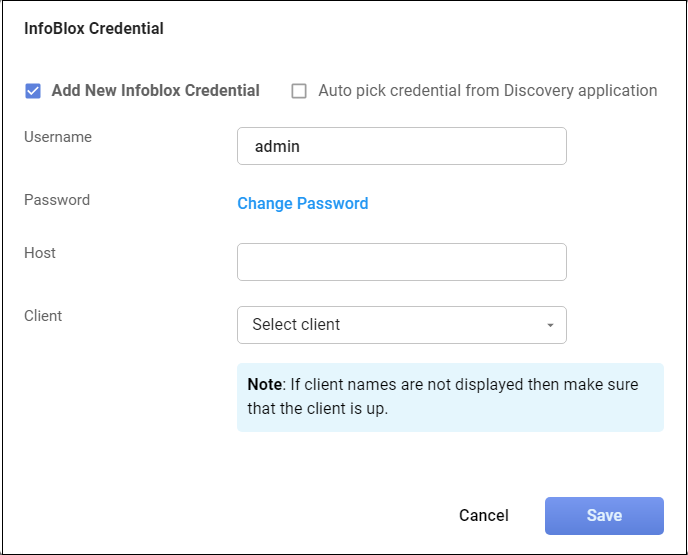Open the Change Password link

coord(302,204)
